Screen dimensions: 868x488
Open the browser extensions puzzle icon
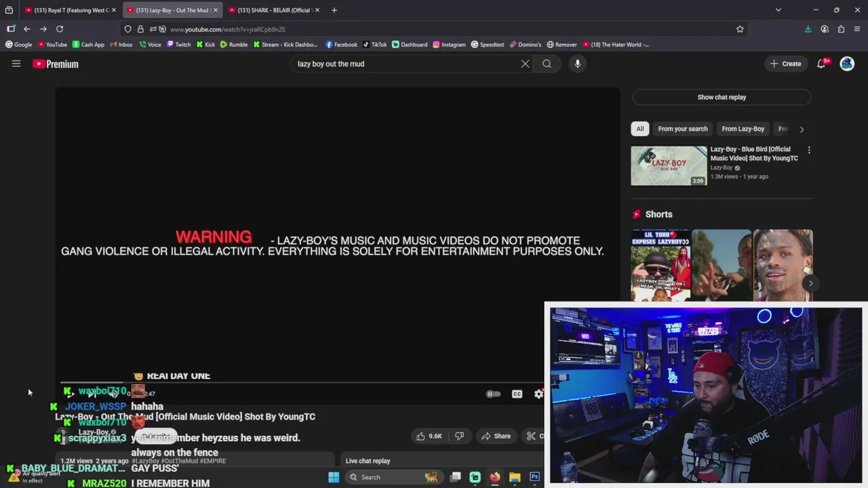pyautogui.click(x=841, y=29)
